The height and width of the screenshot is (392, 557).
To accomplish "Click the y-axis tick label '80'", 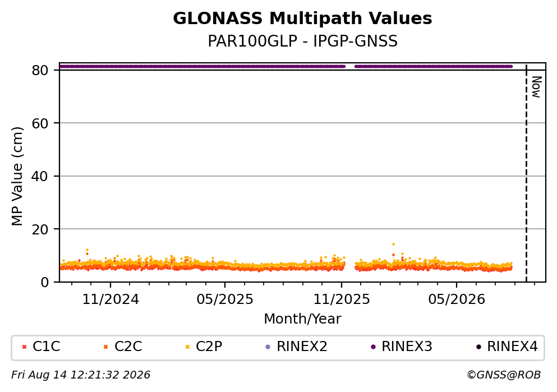I will tap(40, 70).
